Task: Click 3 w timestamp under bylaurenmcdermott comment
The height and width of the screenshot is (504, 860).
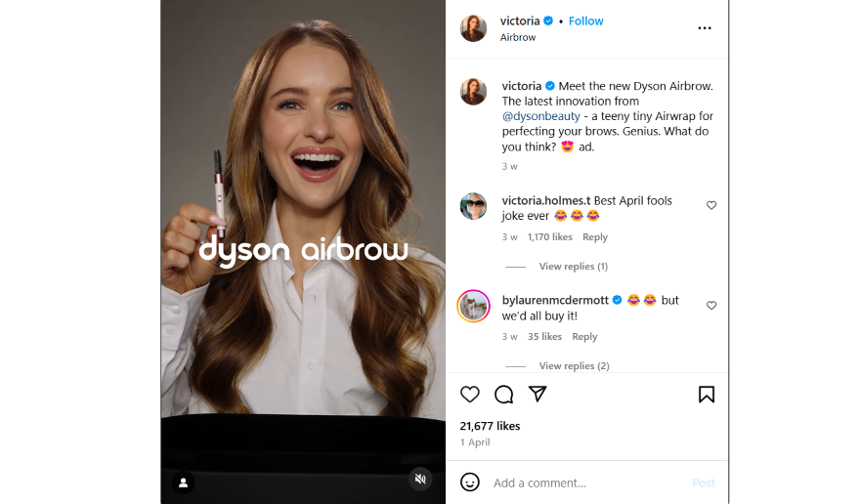Action: pos(509,337)
